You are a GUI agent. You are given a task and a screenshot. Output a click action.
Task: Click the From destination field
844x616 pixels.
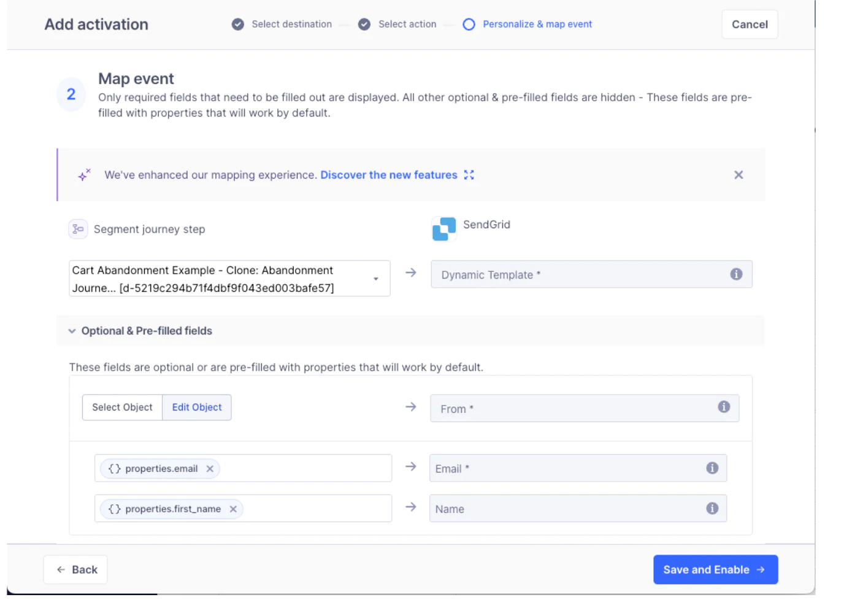(x=585, y=408)
